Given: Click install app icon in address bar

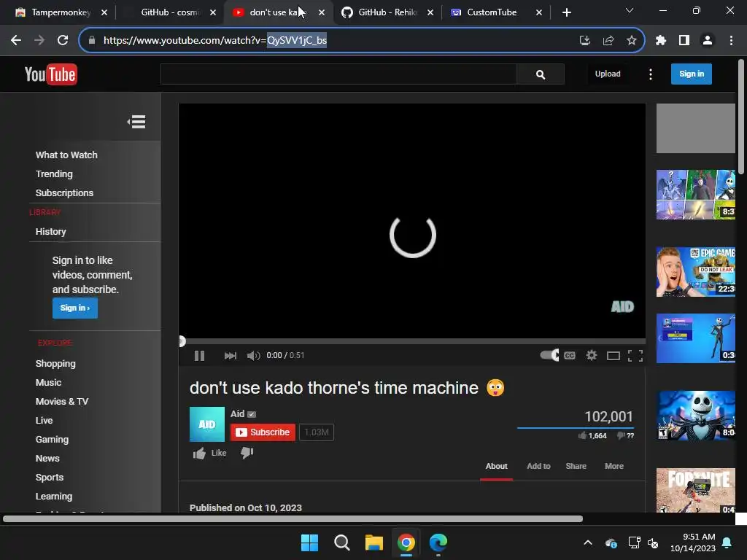Looking at the screenshot, I should pos(584,41).
